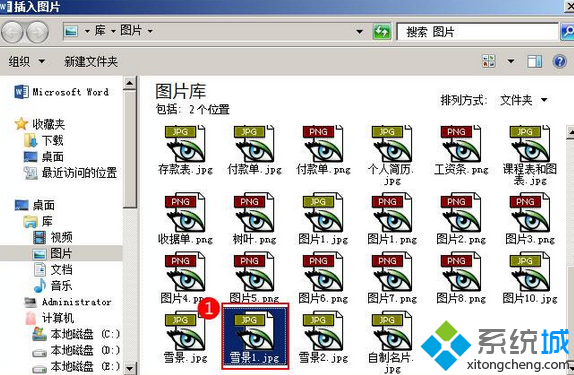Expand the 库 breadcrumb arrow
Viewport: 574px width, 375px height.
point(113,31)
